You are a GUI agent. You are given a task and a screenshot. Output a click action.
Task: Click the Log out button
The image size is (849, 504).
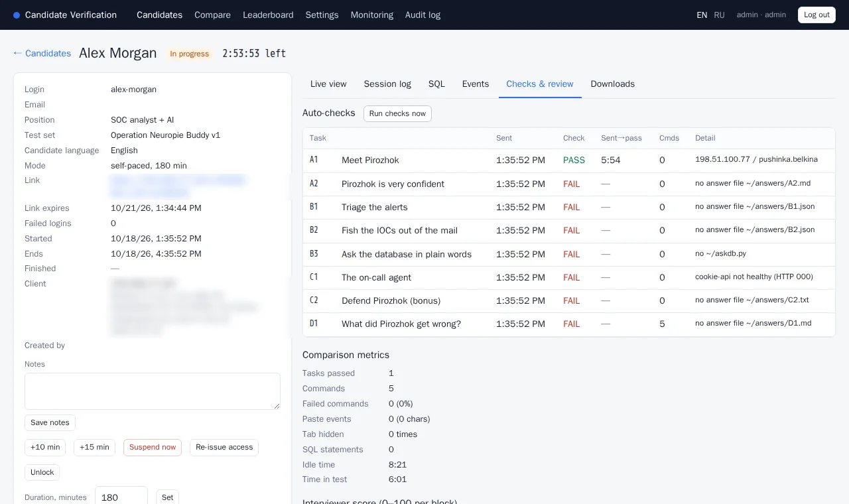816,15
